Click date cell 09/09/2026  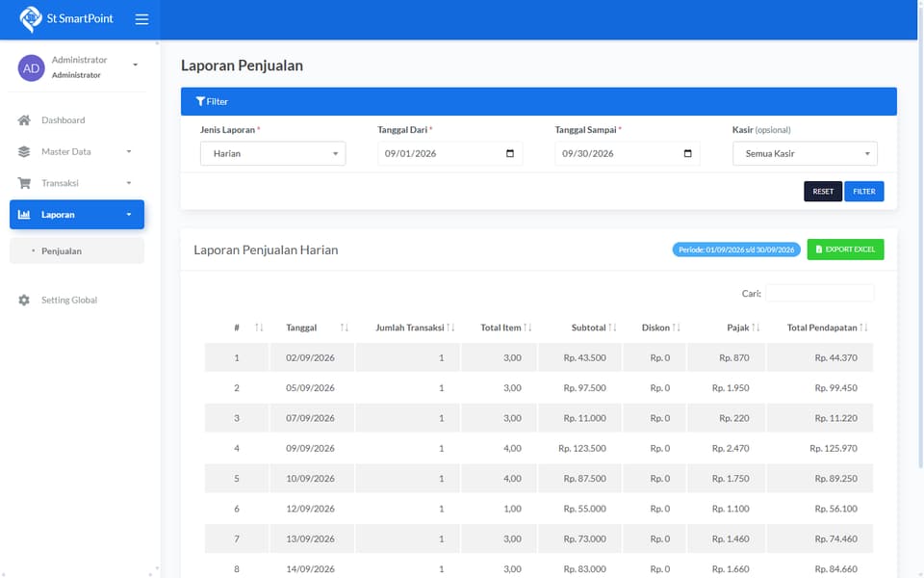(x=310, y=448)
